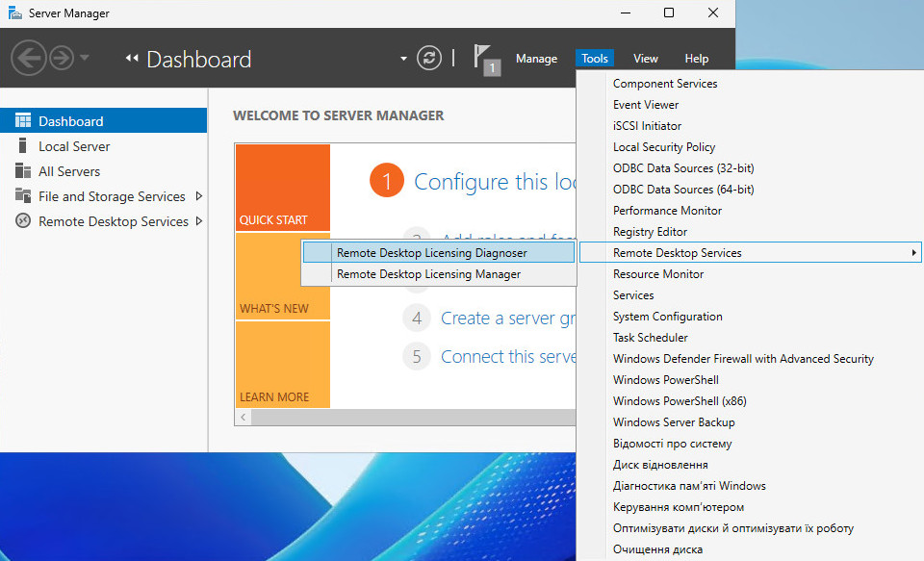924x561 pixels.
Task: Select All Servers in the sidebar
Action: (x=103, y=171)
